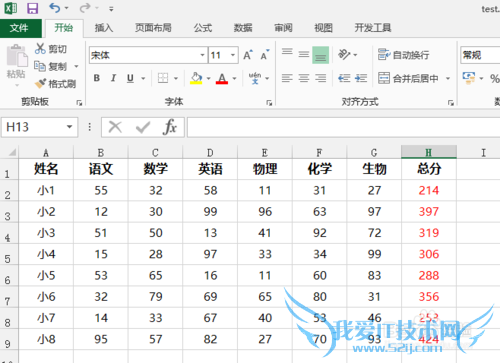
Task: Select Align Right icon
Action: click(x=321, y=78)
